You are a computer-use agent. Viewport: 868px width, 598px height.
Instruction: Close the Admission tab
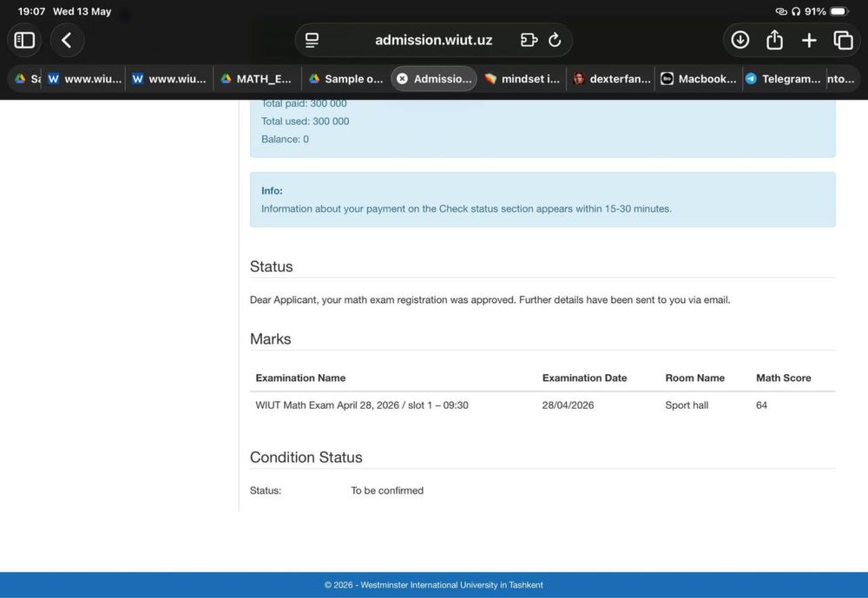[403, 79]
